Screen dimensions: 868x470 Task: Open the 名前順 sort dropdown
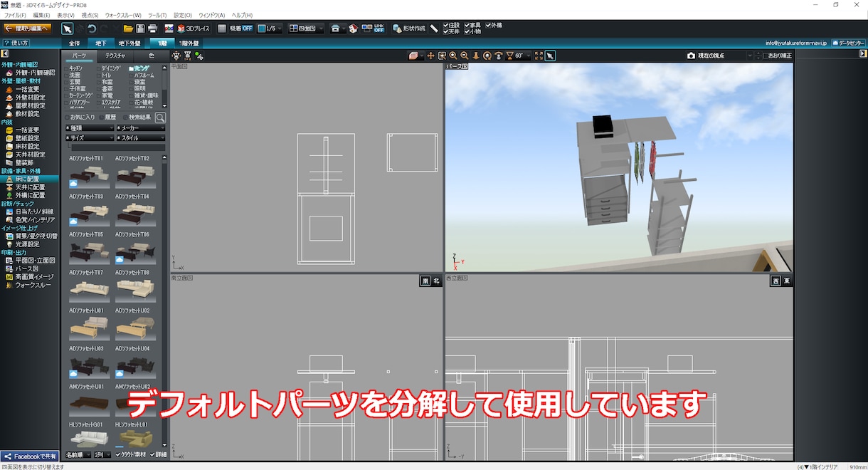[78, 455]
